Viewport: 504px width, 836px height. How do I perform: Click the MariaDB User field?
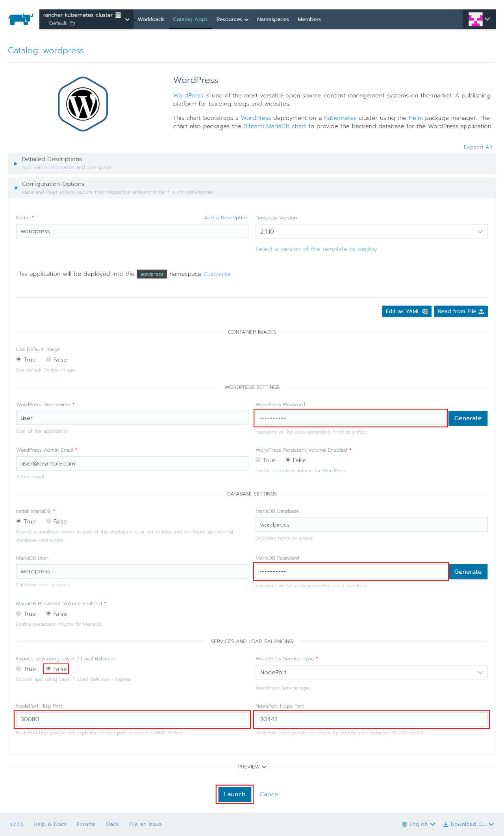132,571
